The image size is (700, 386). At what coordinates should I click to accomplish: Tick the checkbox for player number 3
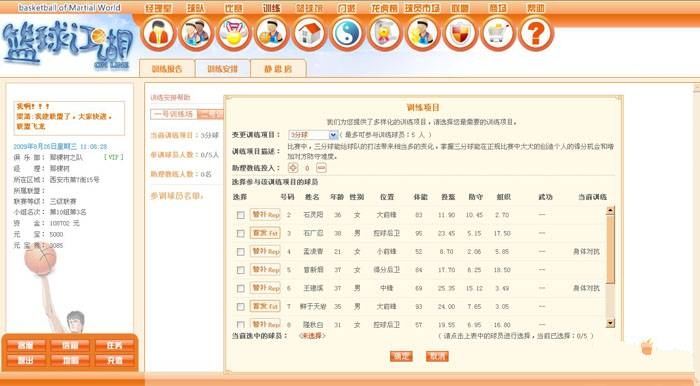click(x=241, y=233)
